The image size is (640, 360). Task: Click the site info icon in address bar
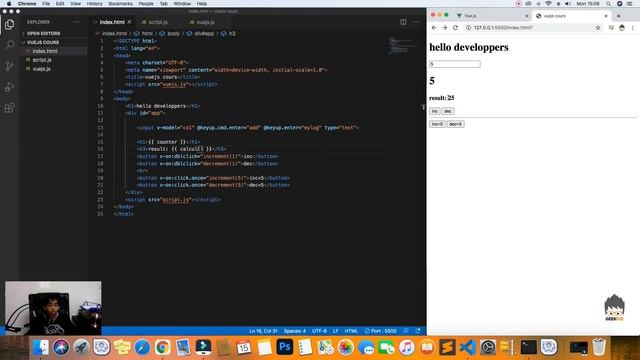(x=469, y=28)
